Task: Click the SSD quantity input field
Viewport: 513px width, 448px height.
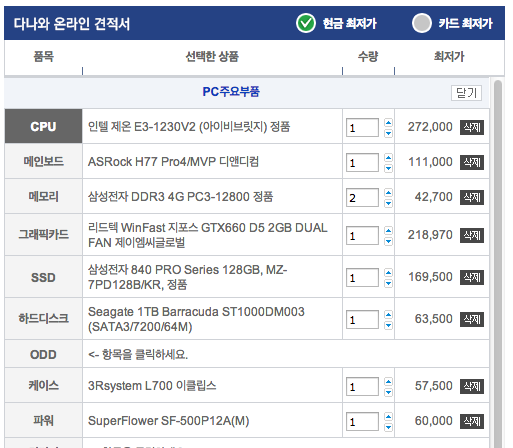Action: coord(362,277)
